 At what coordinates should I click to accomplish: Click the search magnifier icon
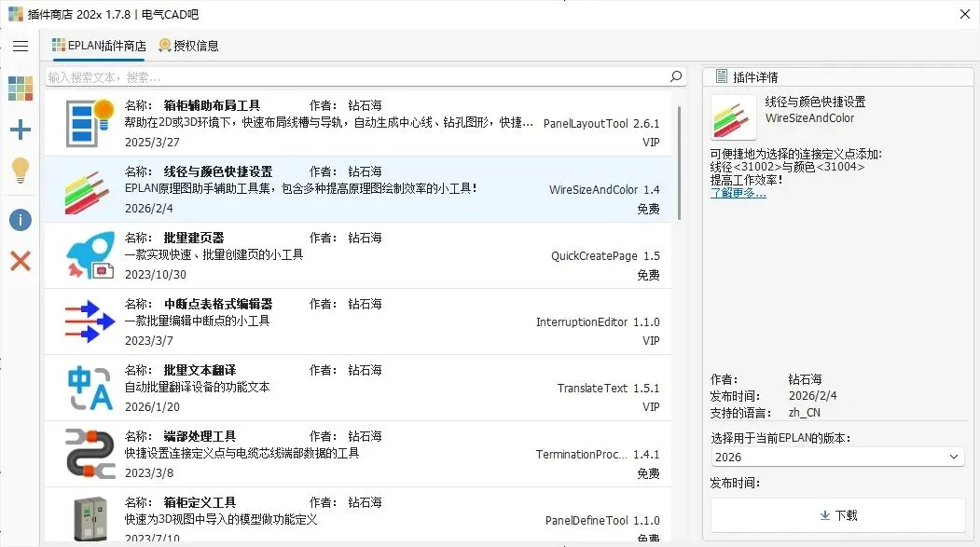[676, 76]
